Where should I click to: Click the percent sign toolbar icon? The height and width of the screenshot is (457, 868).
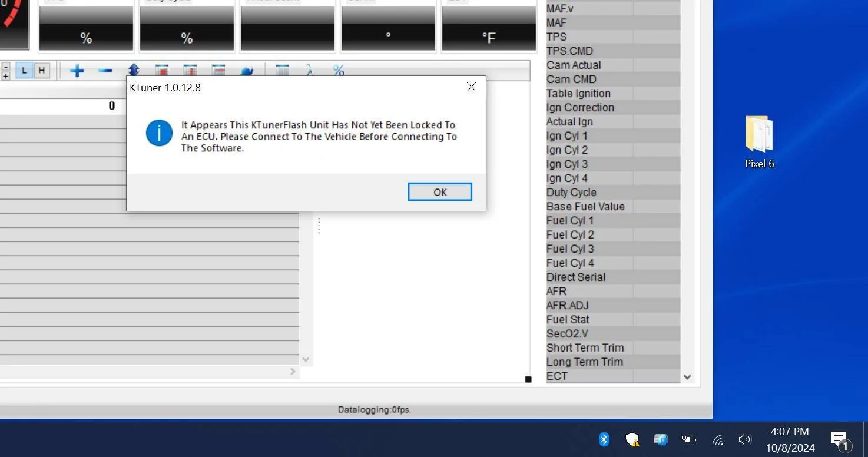[338, 71]
